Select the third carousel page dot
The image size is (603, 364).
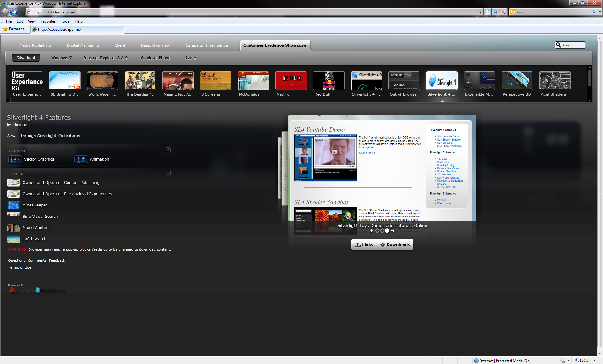tap(387, 231)
